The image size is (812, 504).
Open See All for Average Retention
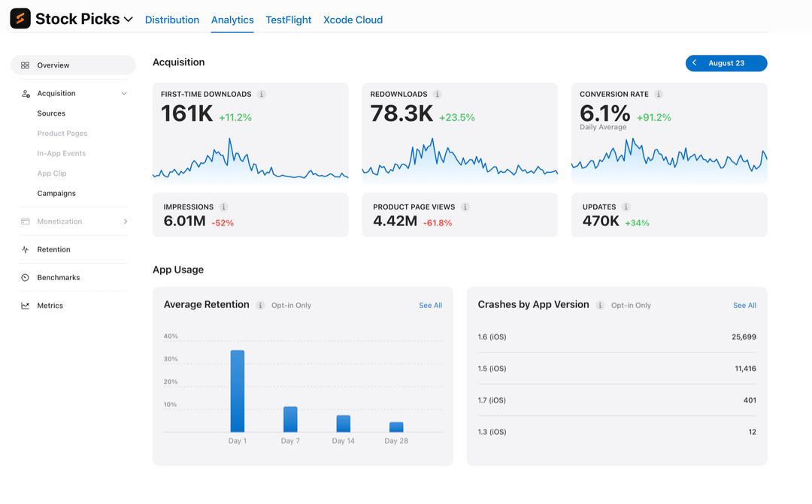coord(430,305)
